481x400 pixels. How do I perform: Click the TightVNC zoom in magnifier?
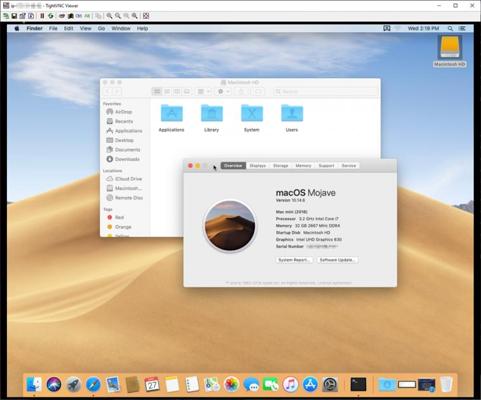tap(109, 16)
